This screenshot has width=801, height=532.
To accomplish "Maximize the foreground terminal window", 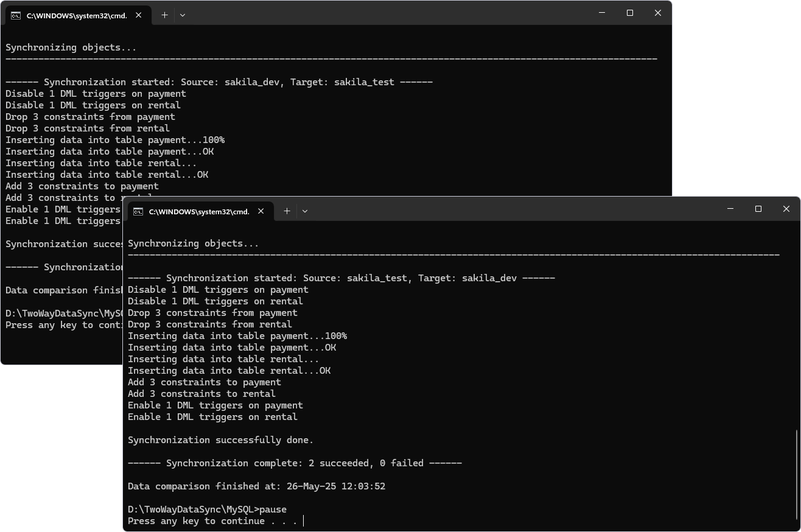I will coord(758,209).
